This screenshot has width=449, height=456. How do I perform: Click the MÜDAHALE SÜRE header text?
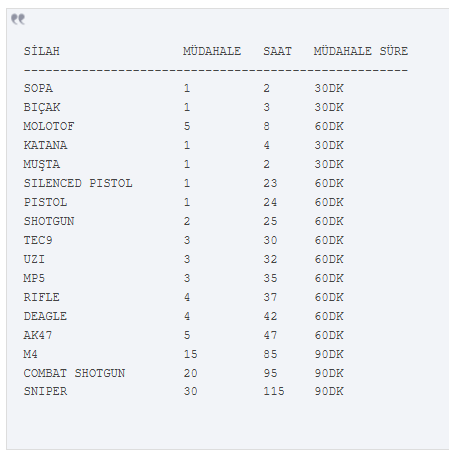click(x=361, y=51)
